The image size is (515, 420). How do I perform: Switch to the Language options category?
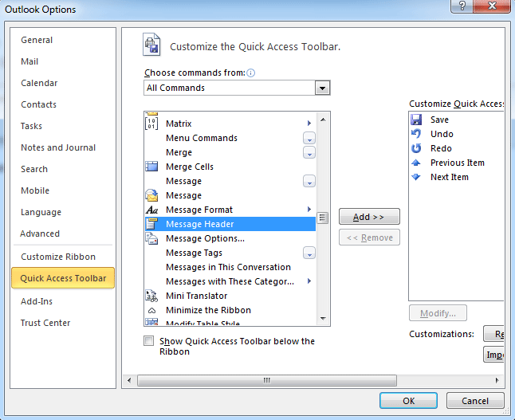coord(63,212)
